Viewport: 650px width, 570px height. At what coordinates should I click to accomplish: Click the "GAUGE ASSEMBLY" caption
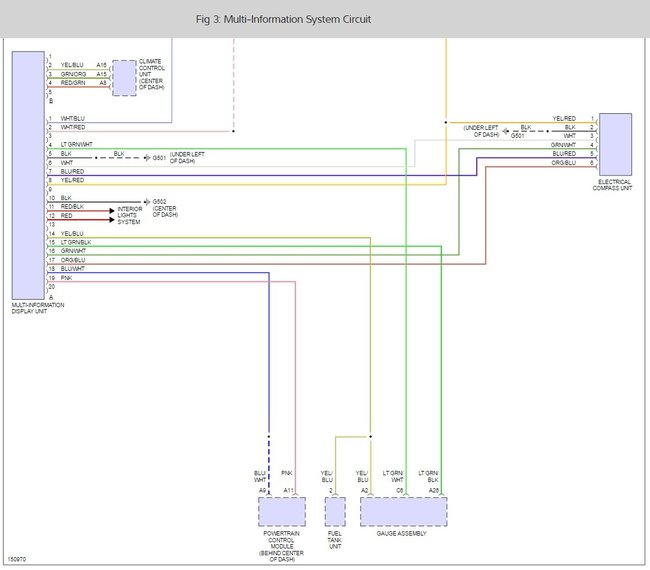[x=401, y=534]
